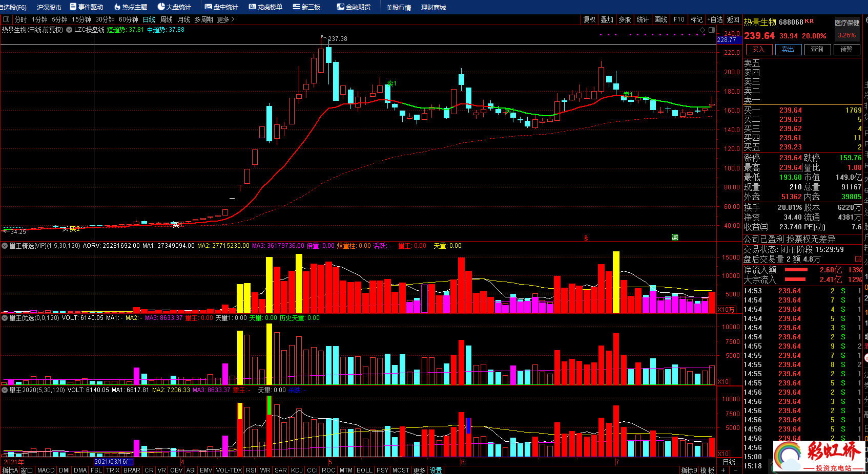Switch to the 60分钟 period tab
Screen dimensions: 868x474
(129, 19)
